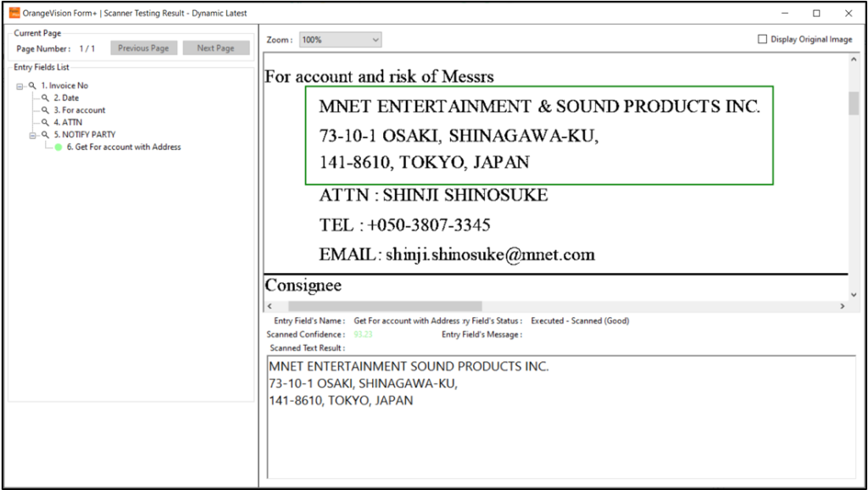Click the 'Previous Page' button

pos(143,48)
